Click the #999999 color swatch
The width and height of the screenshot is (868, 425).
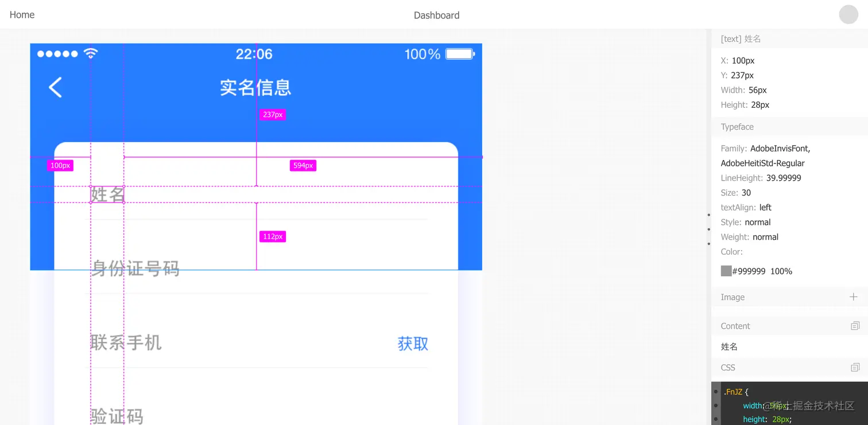725,271
